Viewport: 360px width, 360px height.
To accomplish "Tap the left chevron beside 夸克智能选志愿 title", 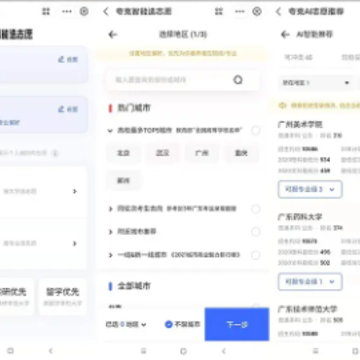I will pyautogui.click(x=106, y=12).
